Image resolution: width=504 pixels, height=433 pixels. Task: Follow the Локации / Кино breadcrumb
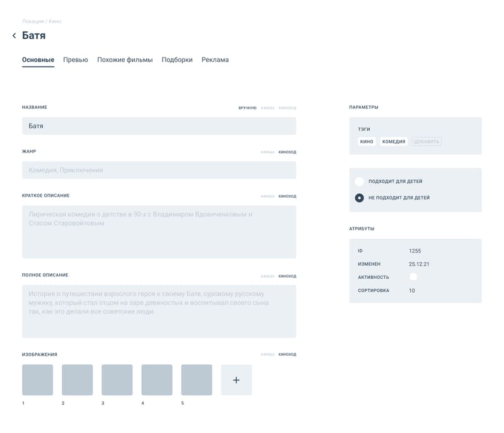coord(42,21)
